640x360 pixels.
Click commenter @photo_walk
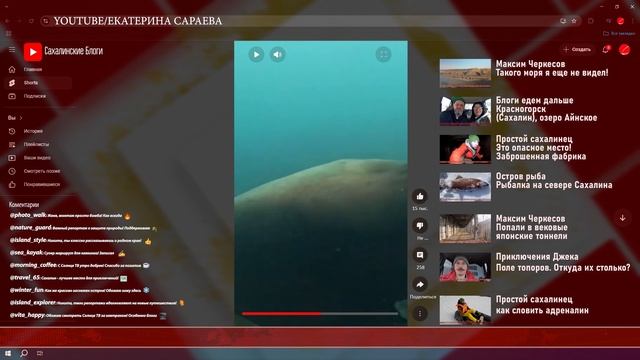pyautogui.click(x=28, y=215)
